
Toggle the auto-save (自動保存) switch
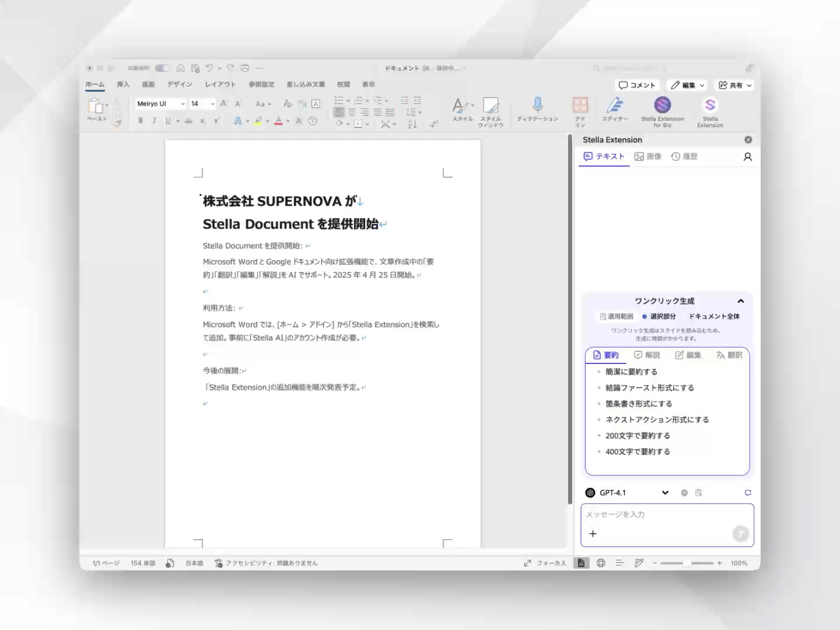tap(162, 68)
